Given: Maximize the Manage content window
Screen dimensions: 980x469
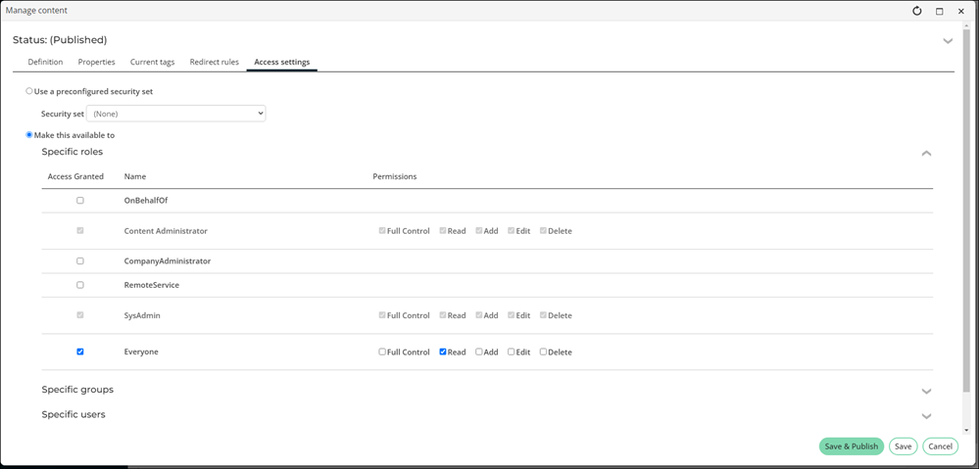Looking at the screenshot, I should [x=939, y=11].
